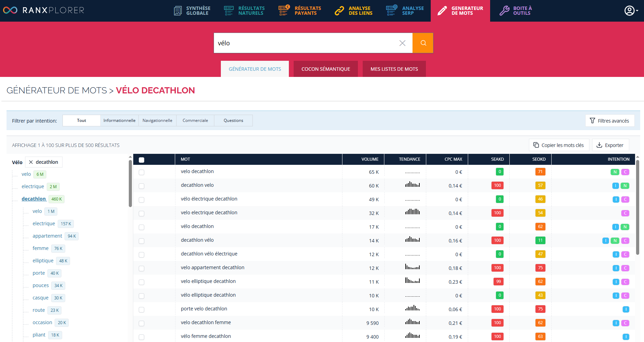The width and height of the screenshot is (644, 342).
Task: Click Copier les mots clés button
Action: click(x=559, y=145)
